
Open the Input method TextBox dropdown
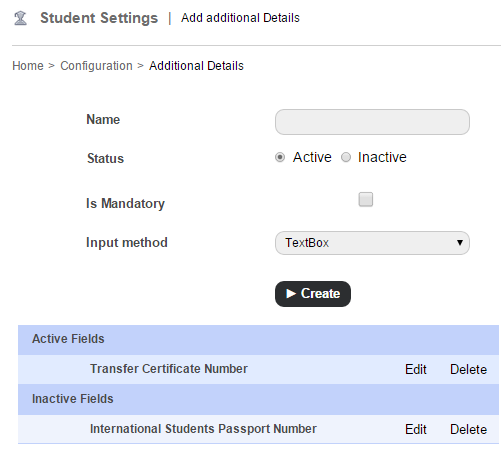tap(372, 243)
